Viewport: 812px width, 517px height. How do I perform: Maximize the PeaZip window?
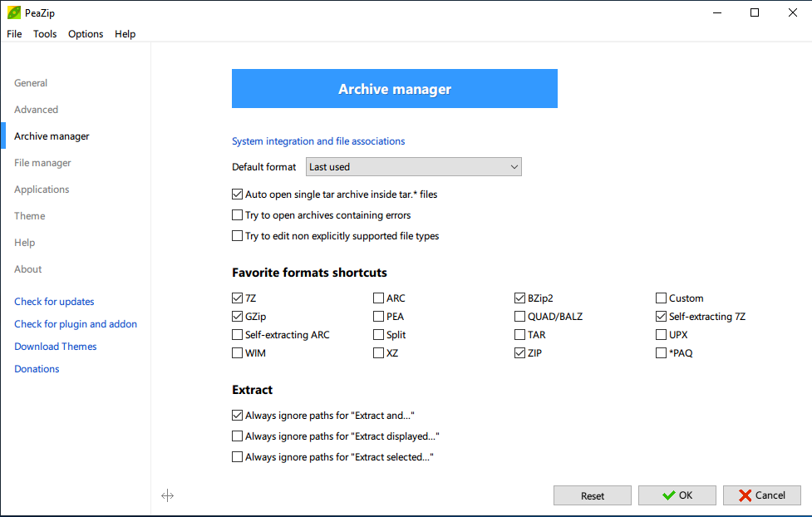coord(755,12)
